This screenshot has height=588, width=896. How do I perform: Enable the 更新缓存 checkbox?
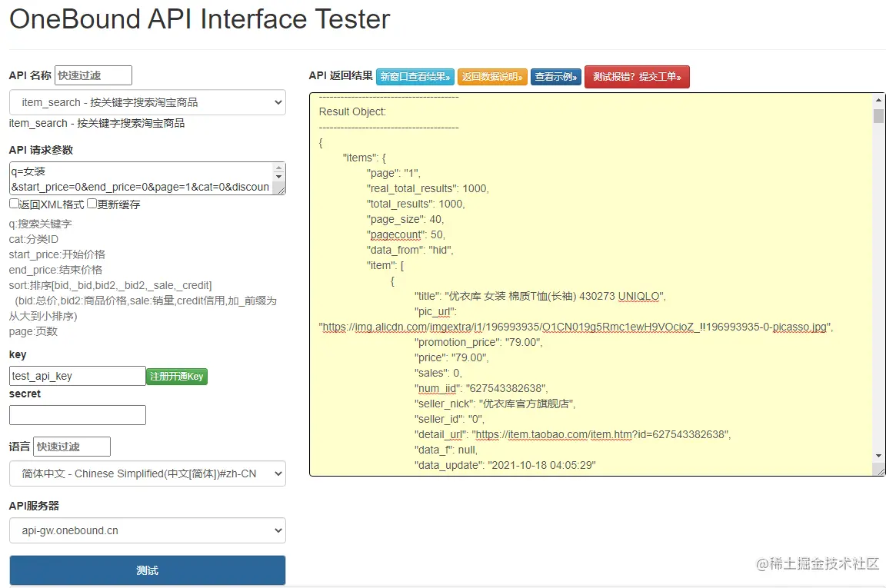tap(92, 204)
